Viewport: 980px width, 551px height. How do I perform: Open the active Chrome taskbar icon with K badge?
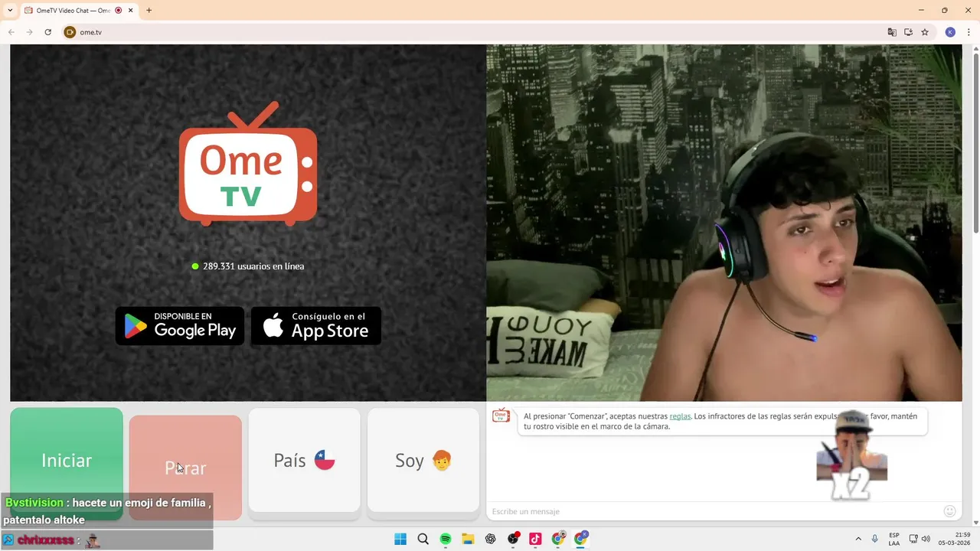point(580,539)
